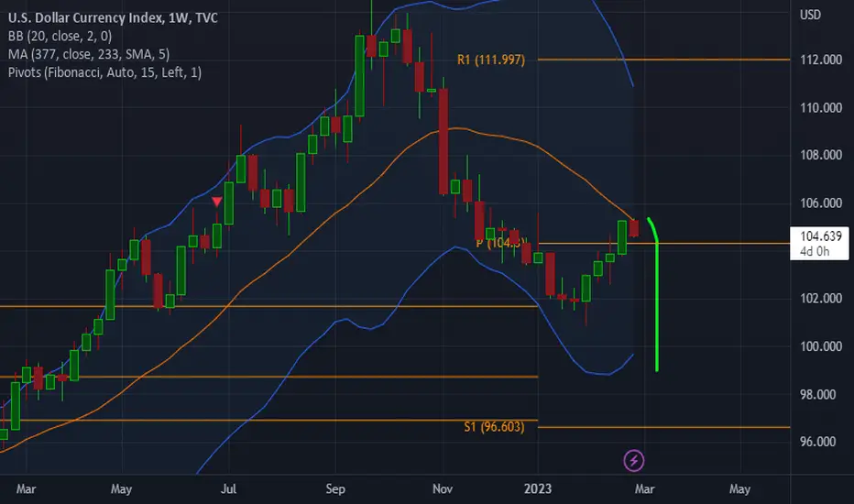Click the 100.000 price axis label

[821, 346]
